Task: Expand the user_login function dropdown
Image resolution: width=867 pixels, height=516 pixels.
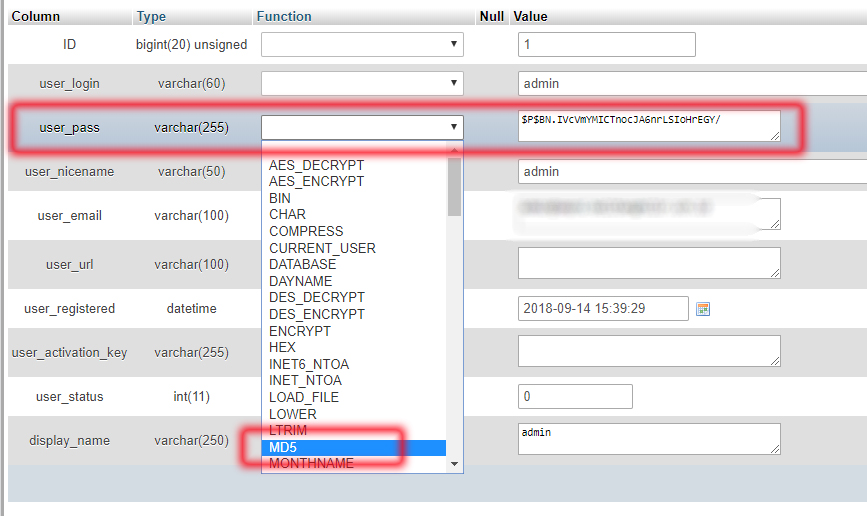Action: click(362, 83)
